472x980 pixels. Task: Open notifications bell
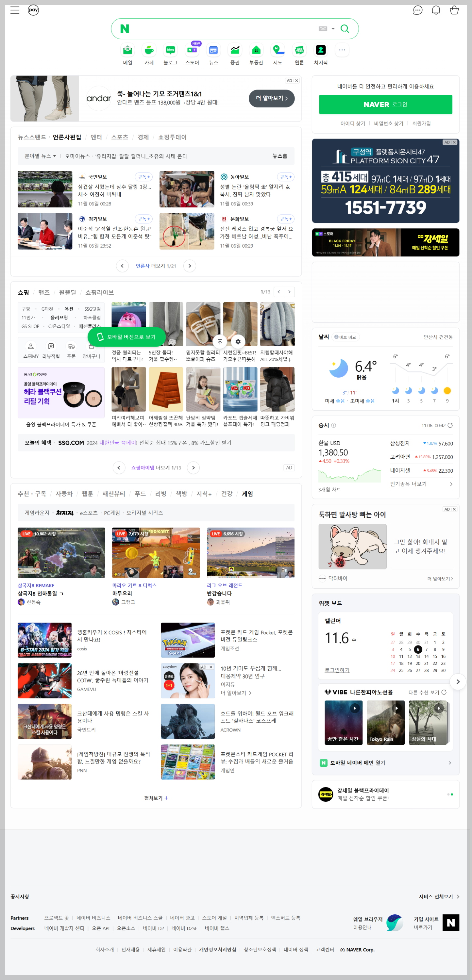[x=436, y=10]
